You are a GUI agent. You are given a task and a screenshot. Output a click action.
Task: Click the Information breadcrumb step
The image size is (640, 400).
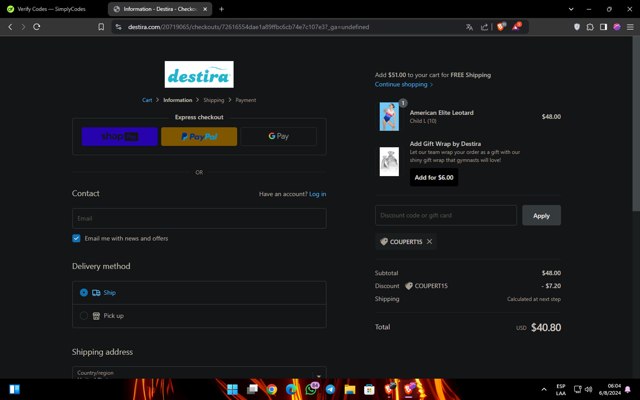point(178,100)
